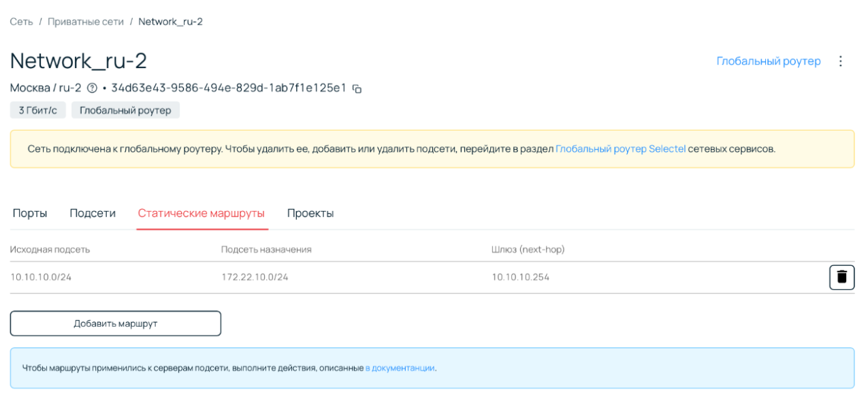This screenshot has height=405, width=868.
Task: Open the Порты tab
Action: point(30,213)
